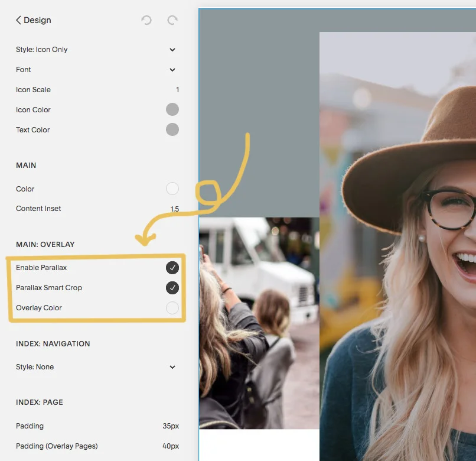Click the Content Inset value
Image resolution: width=476 pixels, height=461 pixels.
coord(173,209)
